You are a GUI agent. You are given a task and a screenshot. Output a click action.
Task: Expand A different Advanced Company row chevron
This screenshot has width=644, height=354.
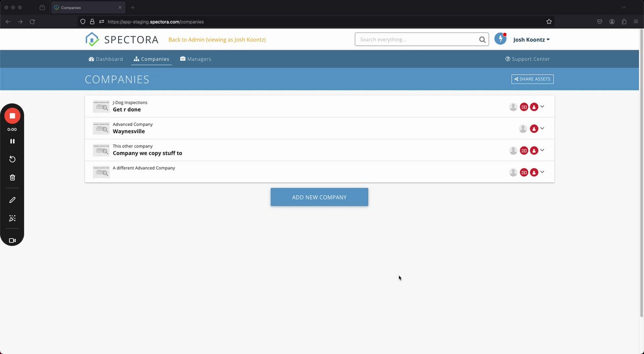pos(542,172)
